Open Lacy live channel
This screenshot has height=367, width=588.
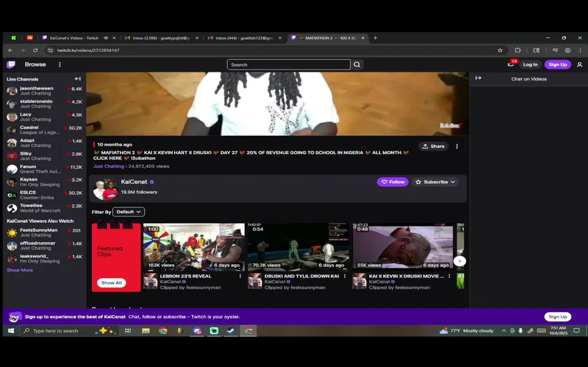pyautogui.click(x=44, y=117)
